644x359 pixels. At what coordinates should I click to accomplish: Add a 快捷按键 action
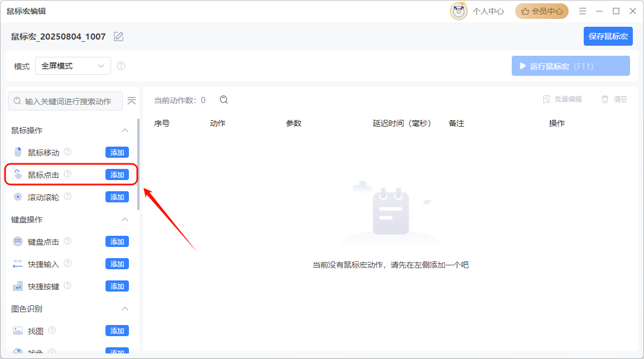pos(117,286)
